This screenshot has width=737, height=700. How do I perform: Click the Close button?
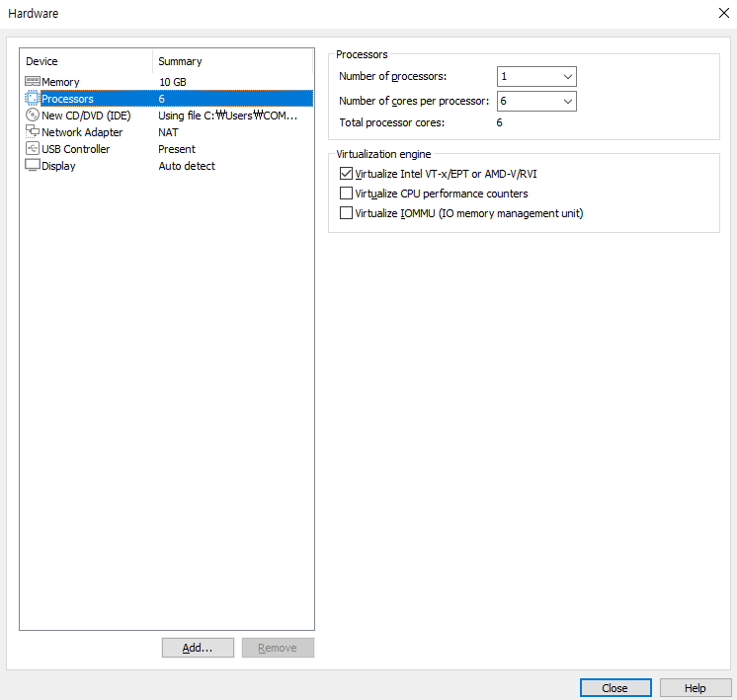(615, 688)
